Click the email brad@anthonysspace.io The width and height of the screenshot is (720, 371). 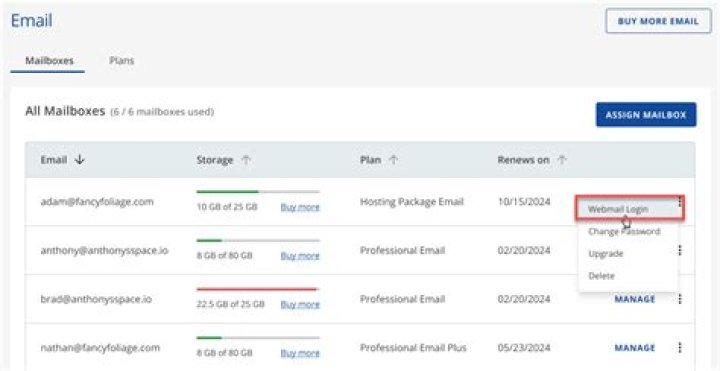96,299
